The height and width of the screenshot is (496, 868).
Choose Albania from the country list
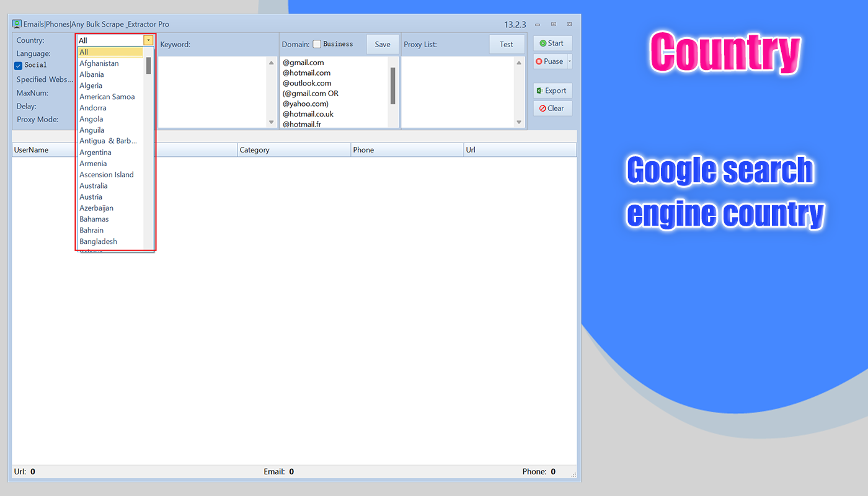click(x=110, y=74)
